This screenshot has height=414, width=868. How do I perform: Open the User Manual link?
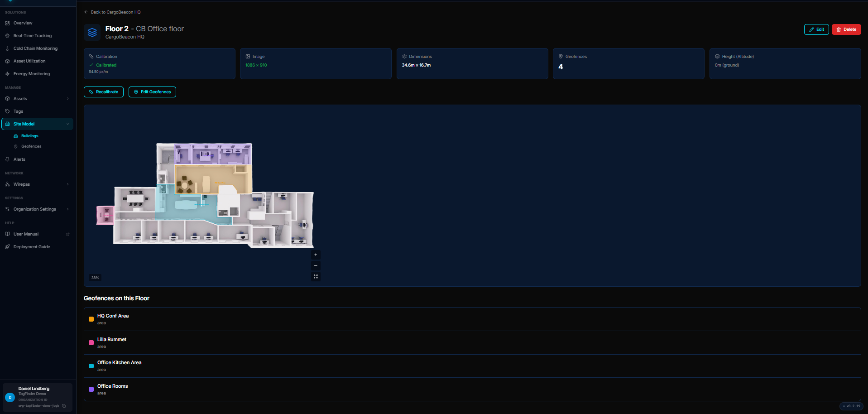point(26,234)
